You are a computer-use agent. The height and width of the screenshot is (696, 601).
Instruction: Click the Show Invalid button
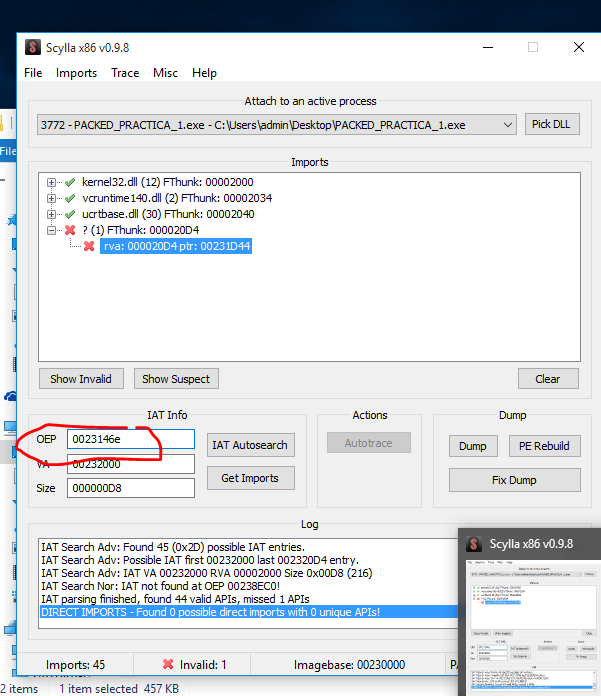pyautogui.click(x=82, y=379)
